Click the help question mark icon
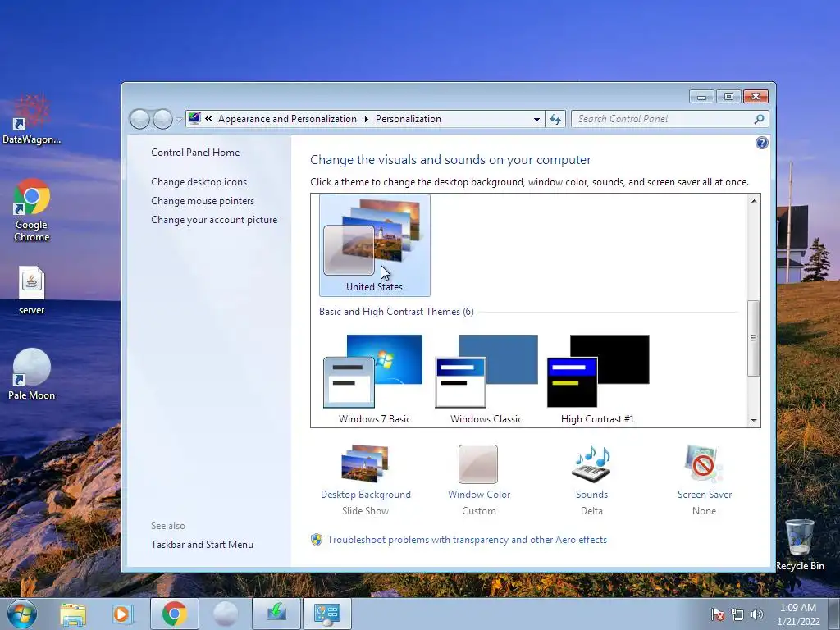 (x=761, y=143)
